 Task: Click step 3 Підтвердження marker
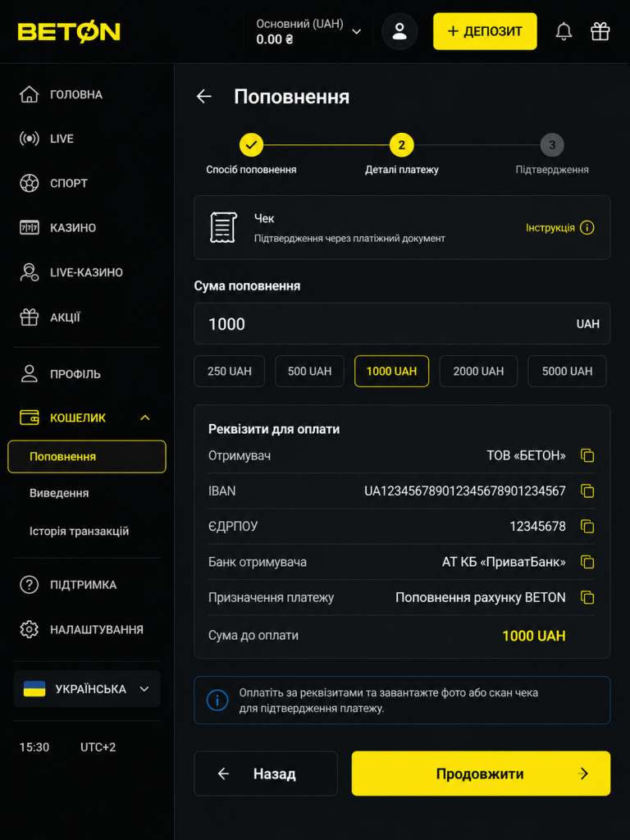[x=552, y=144]
